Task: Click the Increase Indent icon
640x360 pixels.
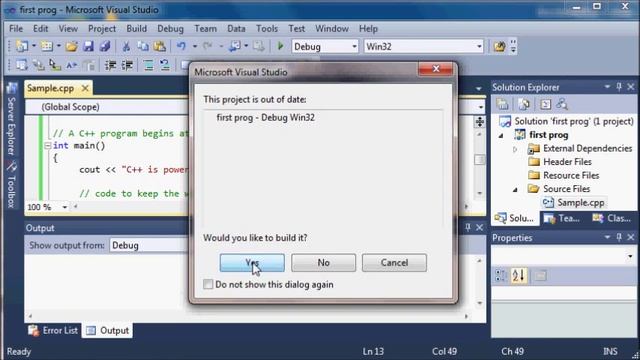Action: 127,65
